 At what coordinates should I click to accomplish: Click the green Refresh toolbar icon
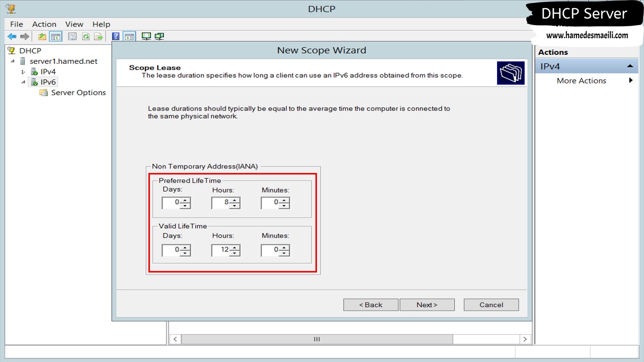tap(86, 37)
